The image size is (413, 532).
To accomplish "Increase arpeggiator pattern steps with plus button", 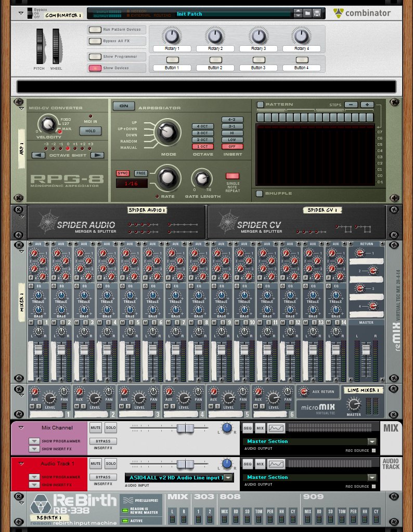I will 367,105.
